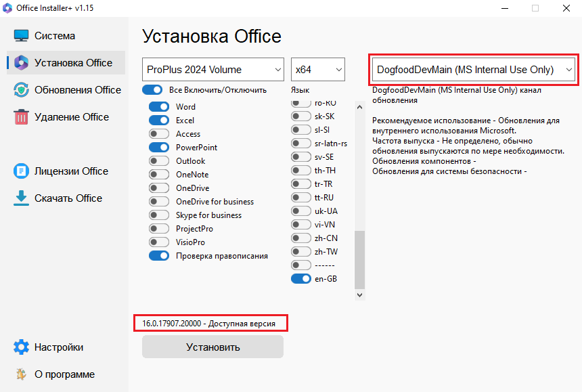Select Установка Office in sidebar
Viewport: 582px width, 392px height.
click(x=66, y=63)
